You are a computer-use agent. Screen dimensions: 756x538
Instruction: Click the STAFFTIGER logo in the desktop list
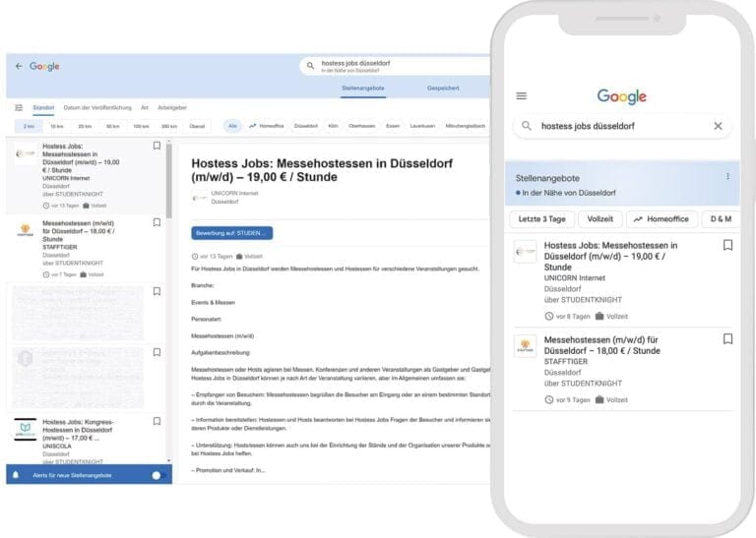(25, 230)
